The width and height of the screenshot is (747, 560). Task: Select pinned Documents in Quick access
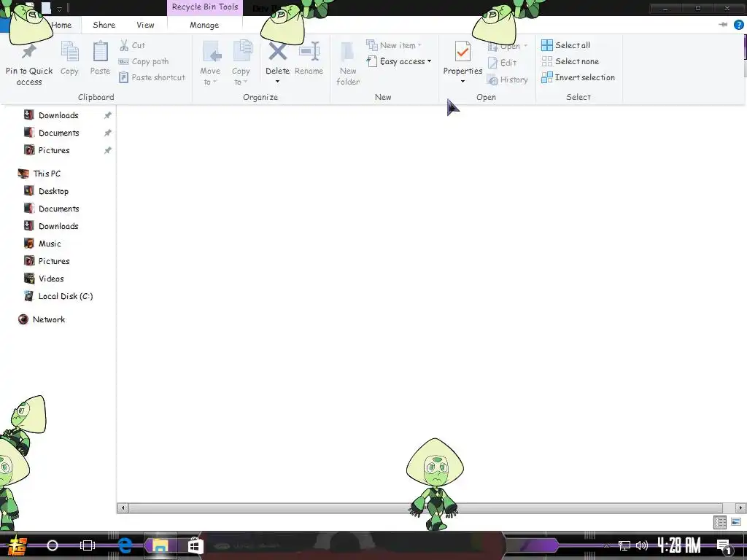pyautogui.click(x=58, y=133)
